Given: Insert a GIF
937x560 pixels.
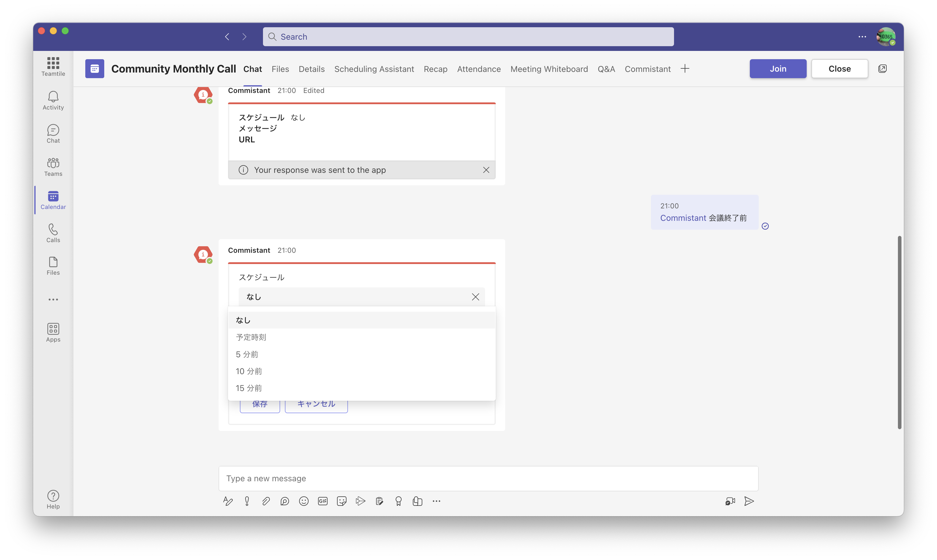Looking at the screenshot, I should [x=323, y=501].
